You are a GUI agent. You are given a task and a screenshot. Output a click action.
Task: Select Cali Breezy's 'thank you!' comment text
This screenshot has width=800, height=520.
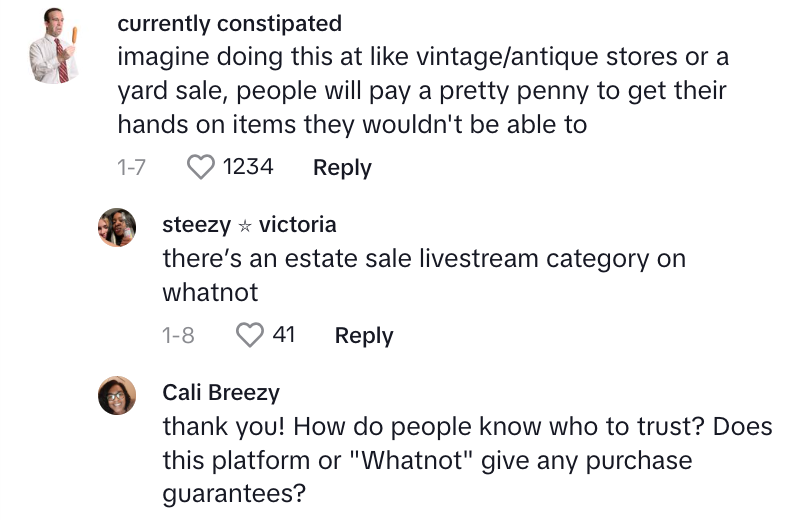pos(467,460)
